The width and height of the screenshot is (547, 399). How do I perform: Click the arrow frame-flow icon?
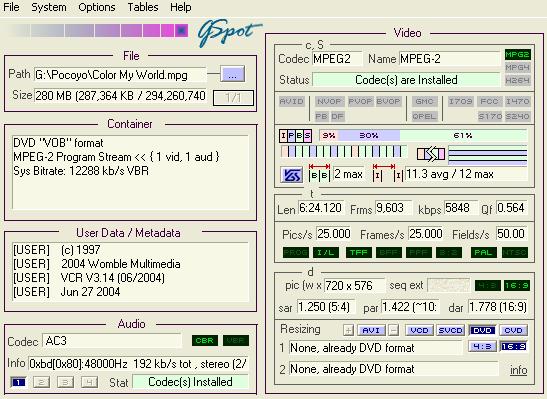(431, 154)
